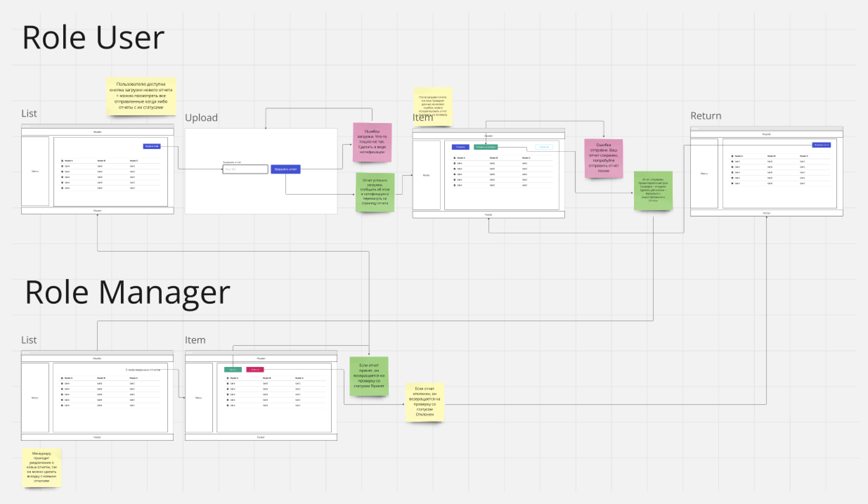Click green accept button in Manager Item wireframe

(233, 369)
